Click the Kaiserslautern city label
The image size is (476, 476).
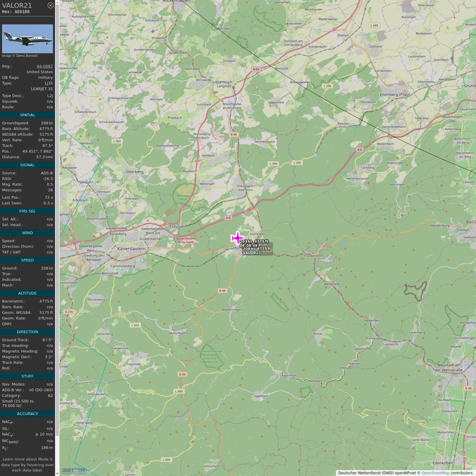tap(131, 249)
